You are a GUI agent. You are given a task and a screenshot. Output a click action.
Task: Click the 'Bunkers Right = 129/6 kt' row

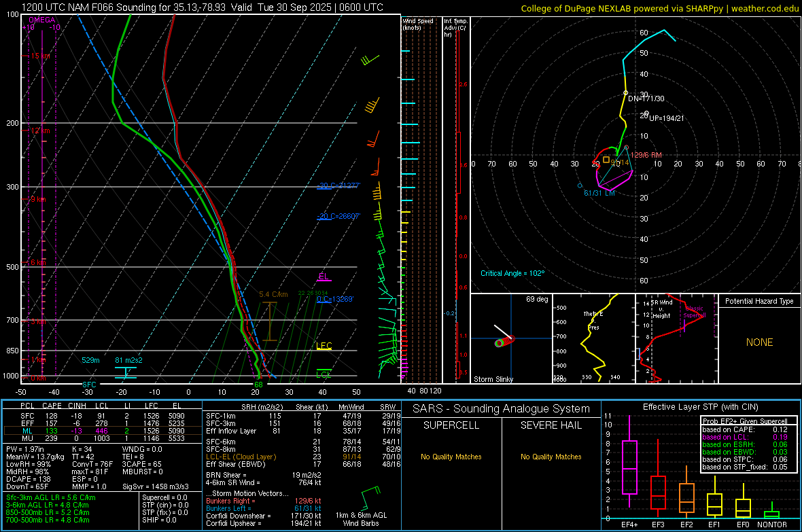click(264, 501)
